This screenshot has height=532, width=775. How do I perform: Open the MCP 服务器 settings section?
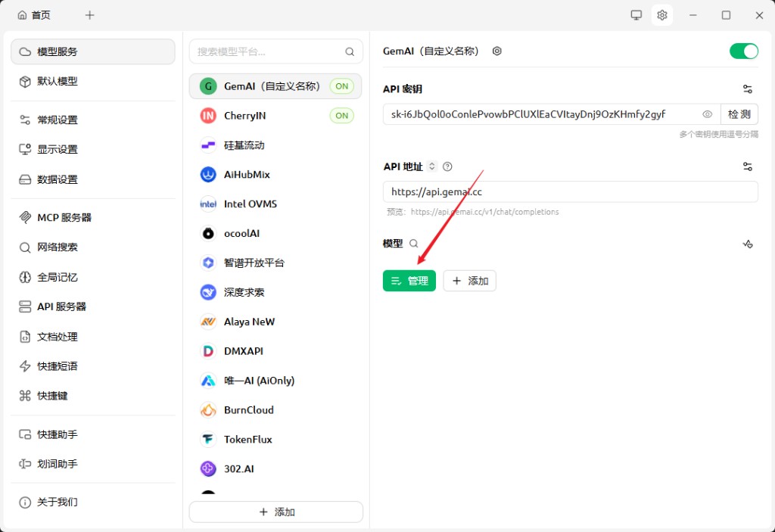(64, 217)
